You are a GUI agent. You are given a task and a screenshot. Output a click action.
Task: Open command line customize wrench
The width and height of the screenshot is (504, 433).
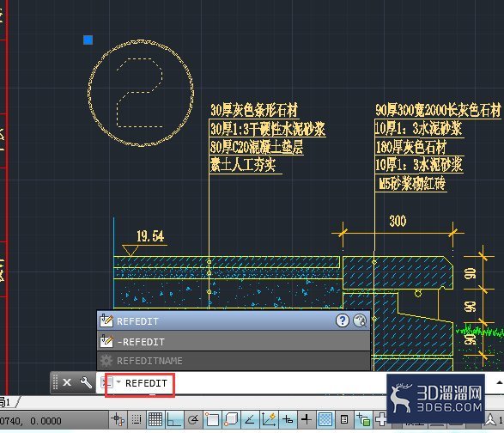click(86, 382)
